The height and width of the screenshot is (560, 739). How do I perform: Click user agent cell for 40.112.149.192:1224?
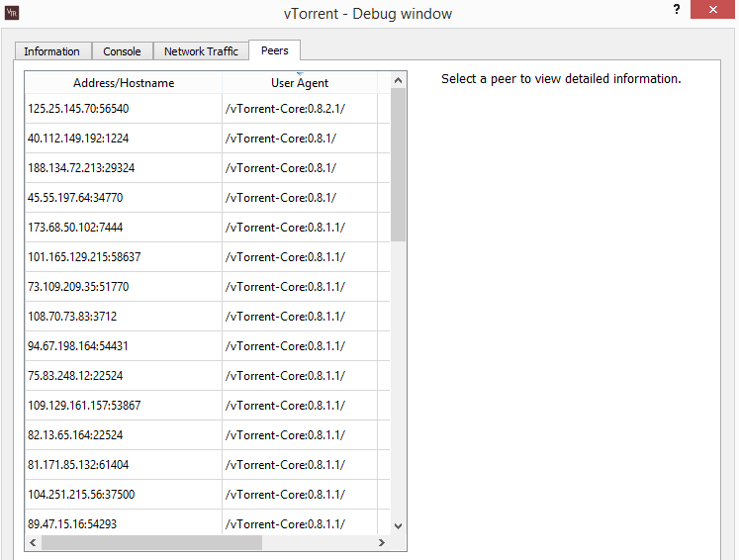tap(300, 139)
